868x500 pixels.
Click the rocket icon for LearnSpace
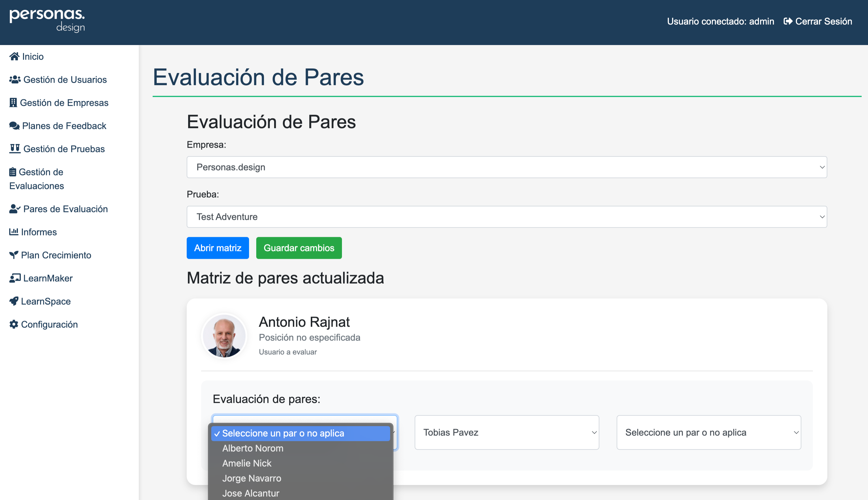pyautogui.click(x=14, y=301)
